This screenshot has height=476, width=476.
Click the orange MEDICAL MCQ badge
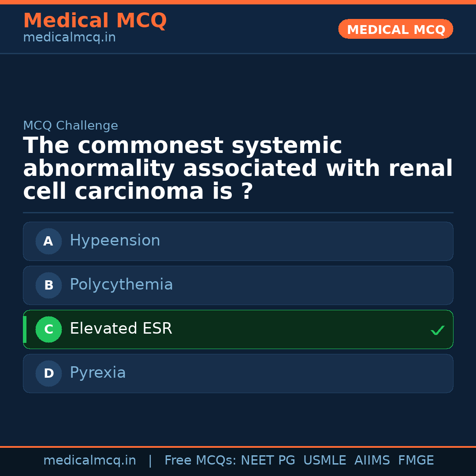(x=396, y=29)
